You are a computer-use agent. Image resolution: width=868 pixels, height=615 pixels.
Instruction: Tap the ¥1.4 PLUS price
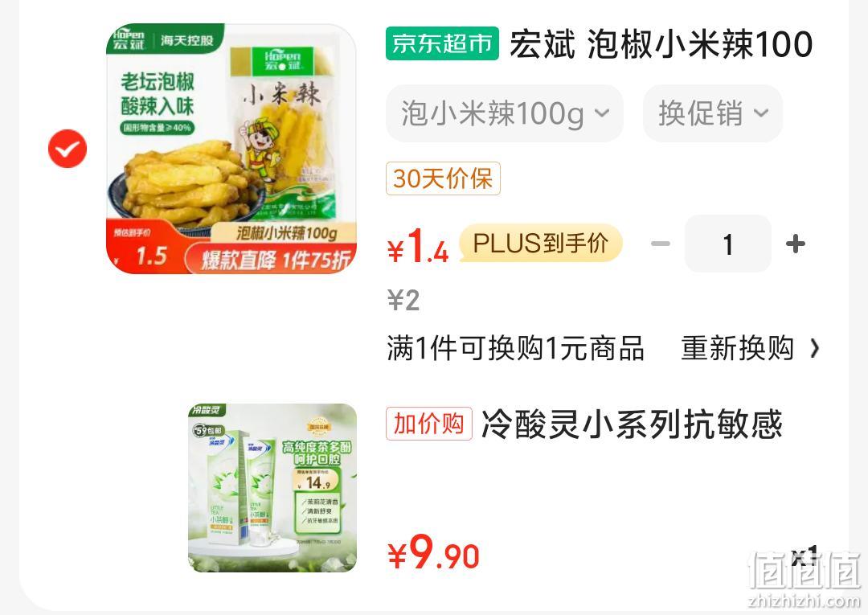418,245
